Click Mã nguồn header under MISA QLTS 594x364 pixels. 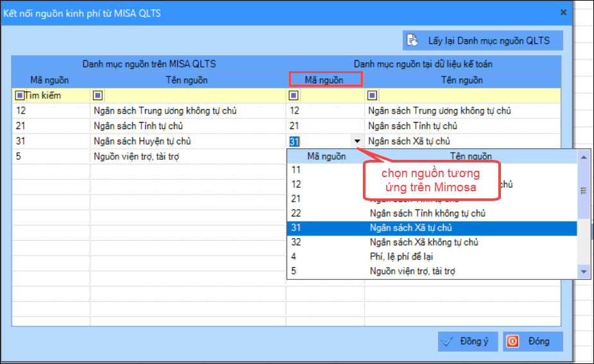pyautogui.click(x=49, y=80)
